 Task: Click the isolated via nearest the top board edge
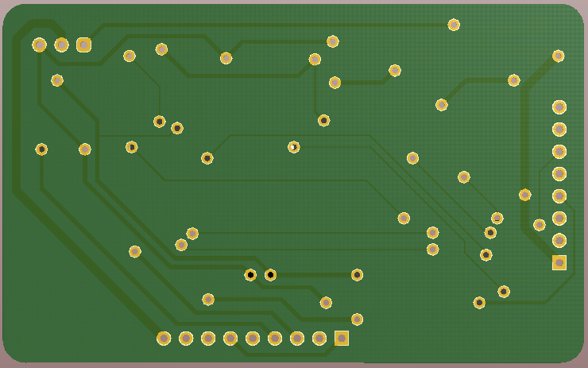point(454,25)
